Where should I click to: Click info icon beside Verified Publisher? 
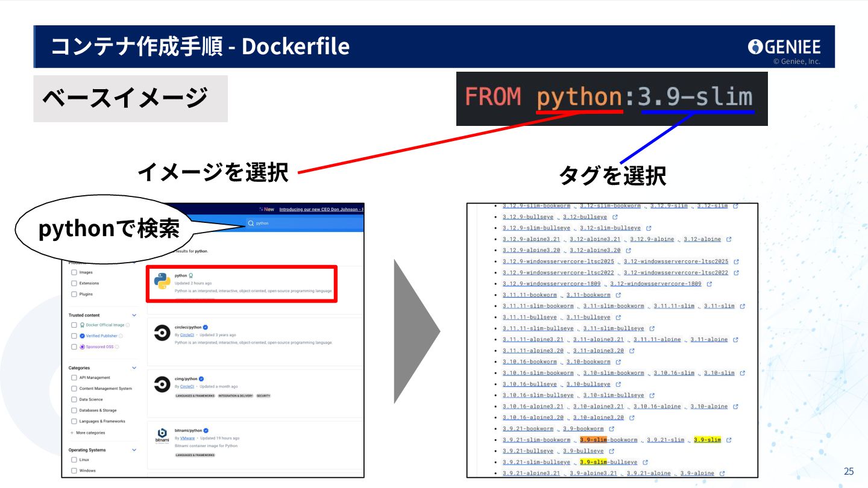(121, 336)
